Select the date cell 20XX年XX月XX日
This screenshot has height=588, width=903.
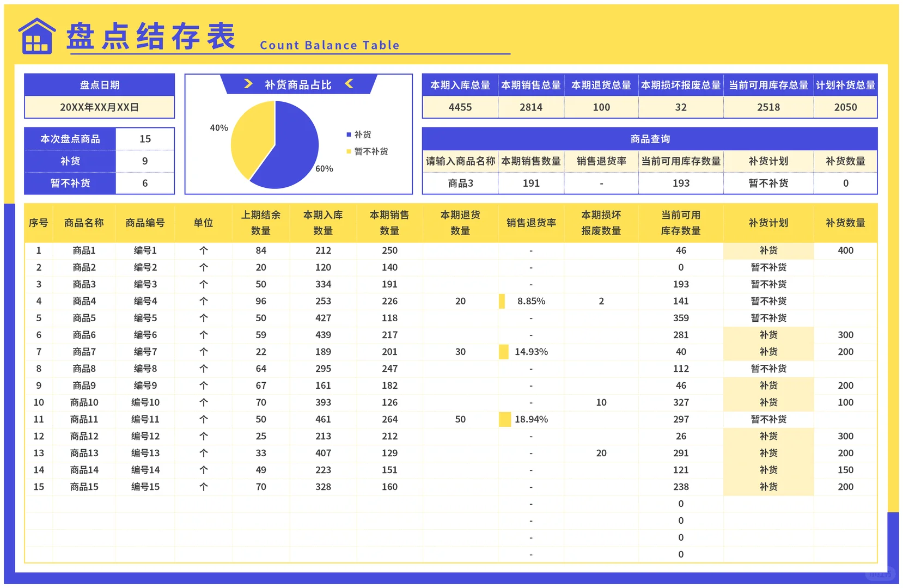pos(99,107)
